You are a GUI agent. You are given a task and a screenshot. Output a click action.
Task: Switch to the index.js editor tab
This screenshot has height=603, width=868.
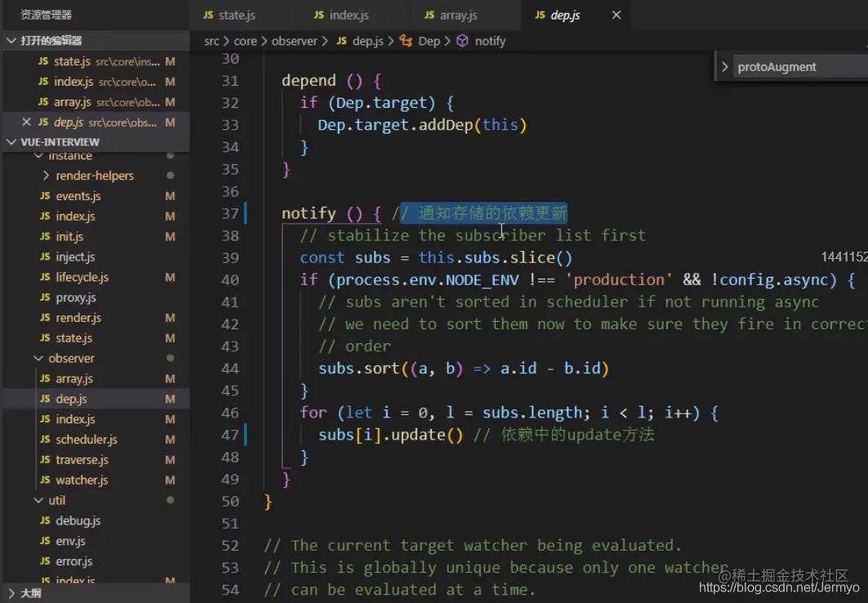[341, 15]
